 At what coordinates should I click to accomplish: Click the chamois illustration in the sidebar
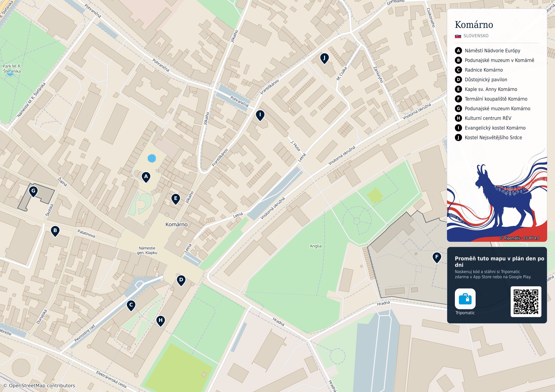[x=505, y=196]
